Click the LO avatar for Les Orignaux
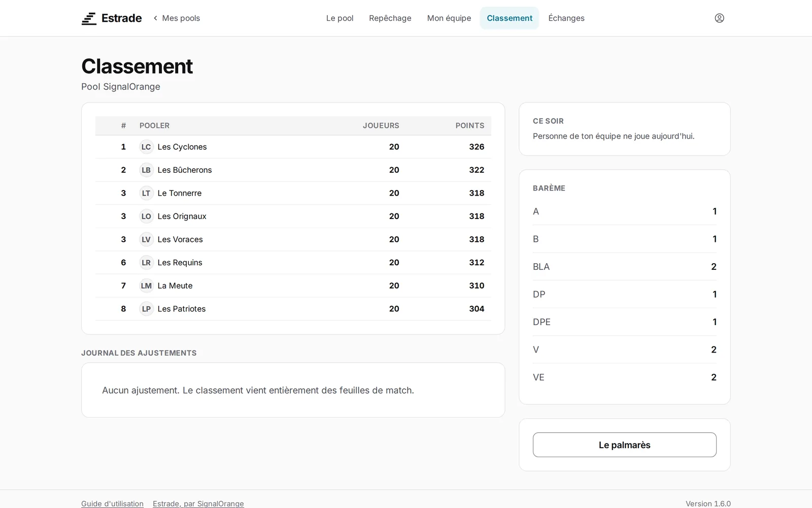This screenshot has height=508, width=812. click(x=146, y=216)
